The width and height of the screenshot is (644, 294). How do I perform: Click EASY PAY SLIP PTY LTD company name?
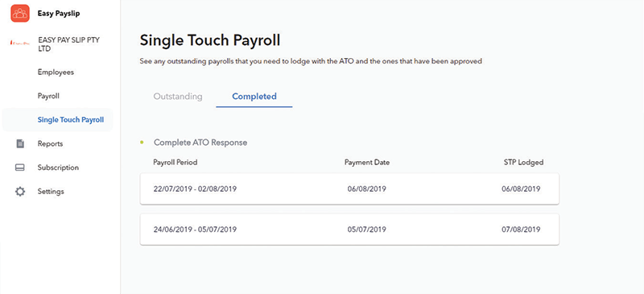pos(68,44)
